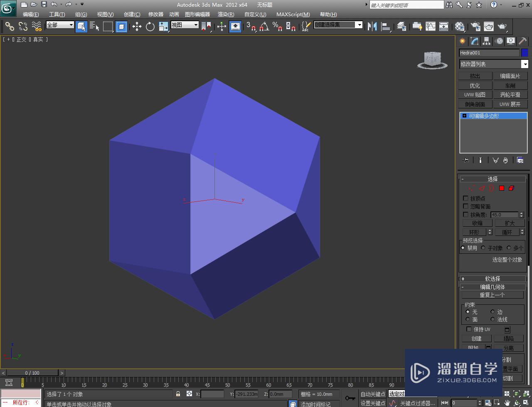Enable the 按角度 checkbox

pyautogui.click(x=465, y=215)
